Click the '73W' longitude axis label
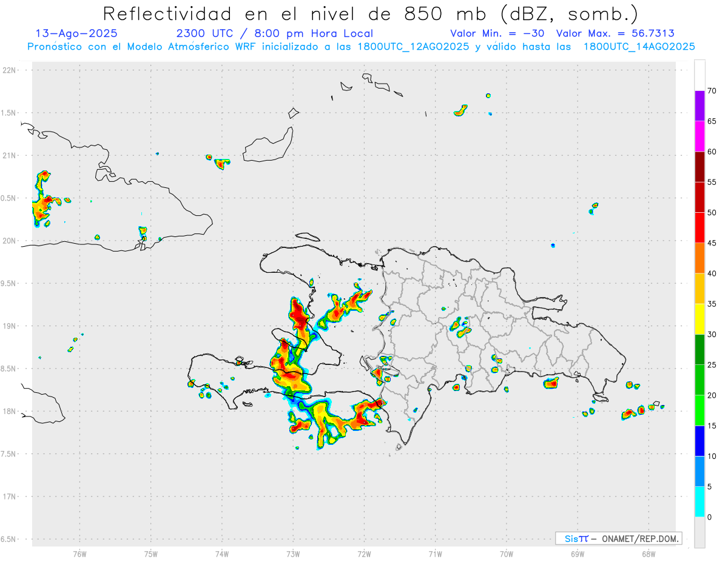Viewport: 728px width, 562px height. click(x=293, y=554)
